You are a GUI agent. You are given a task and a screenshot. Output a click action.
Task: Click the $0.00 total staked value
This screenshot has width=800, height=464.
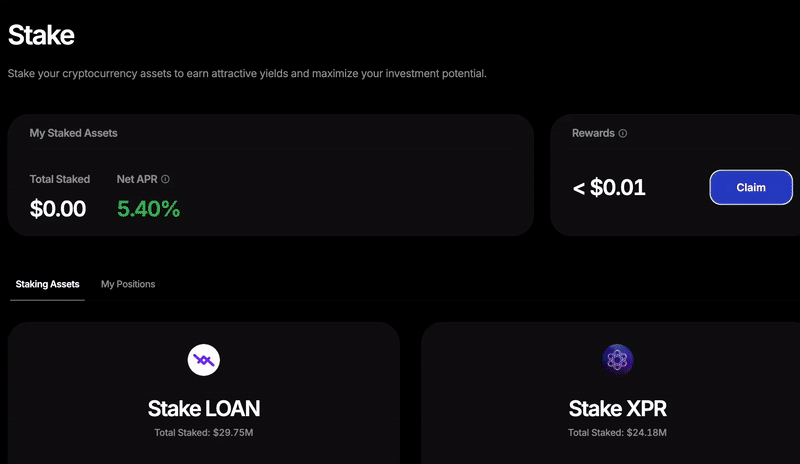(x=58, y=209)
